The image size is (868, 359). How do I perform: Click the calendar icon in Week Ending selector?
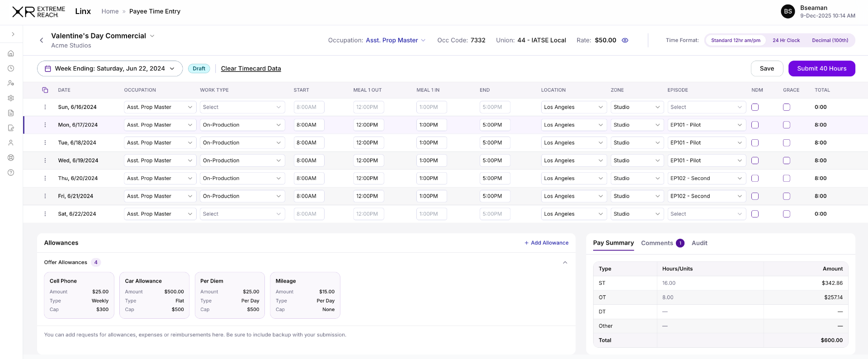point(48,69)
